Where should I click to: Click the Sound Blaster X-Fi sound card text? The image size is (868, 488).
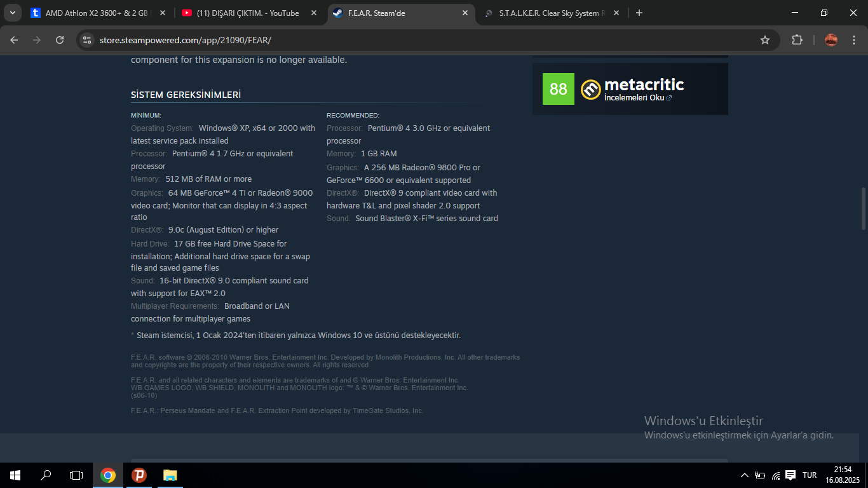[426, 219]
